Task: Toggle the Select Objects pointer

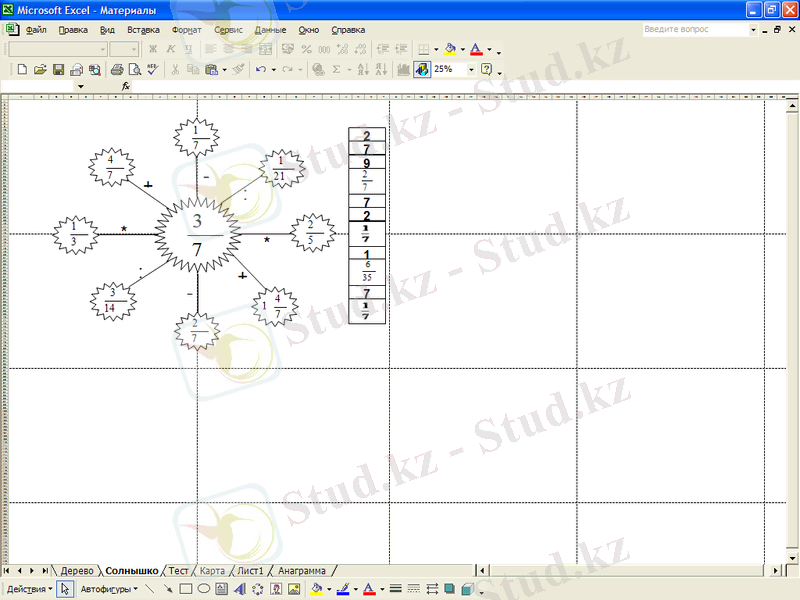Action: pyautogui.click(x=65, y=589)
